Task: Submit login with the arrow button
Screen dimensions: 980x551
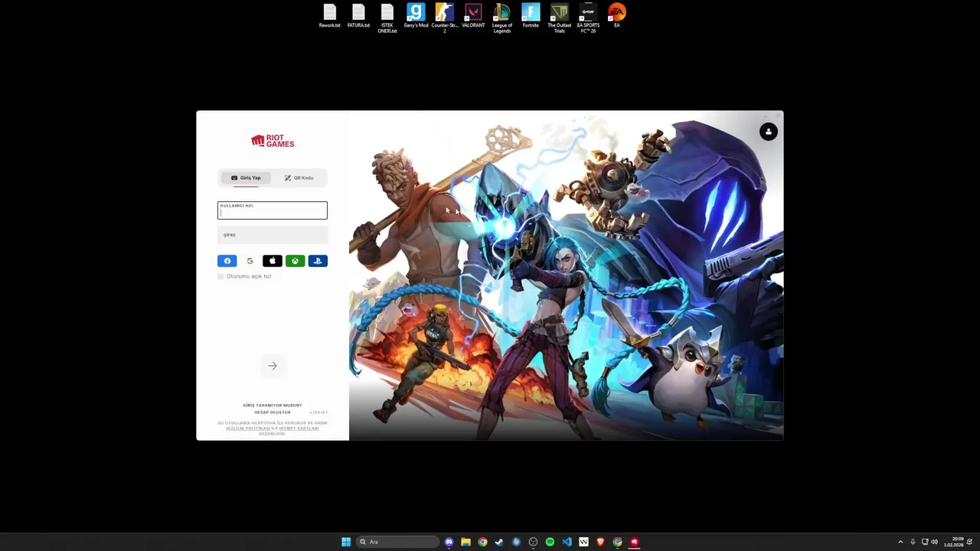Action: pos(273,366)
